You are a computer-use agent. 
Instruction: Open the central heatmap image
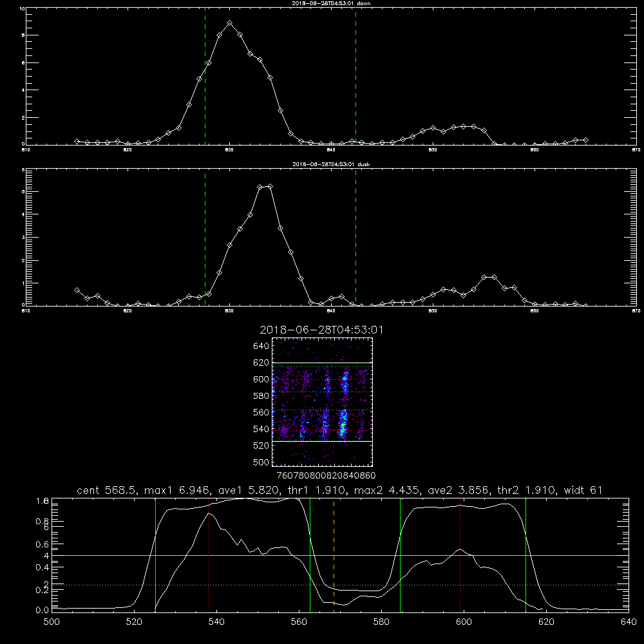(322, 402)
